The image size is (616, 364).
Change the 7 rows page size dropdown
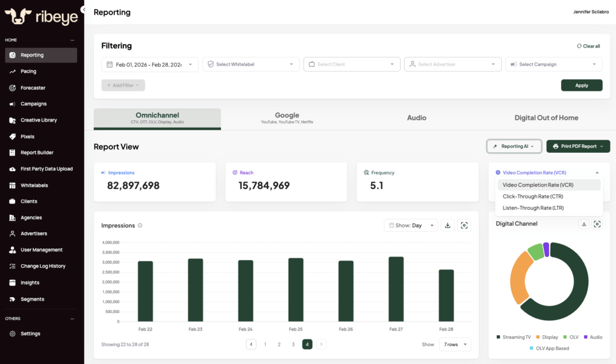455,344
